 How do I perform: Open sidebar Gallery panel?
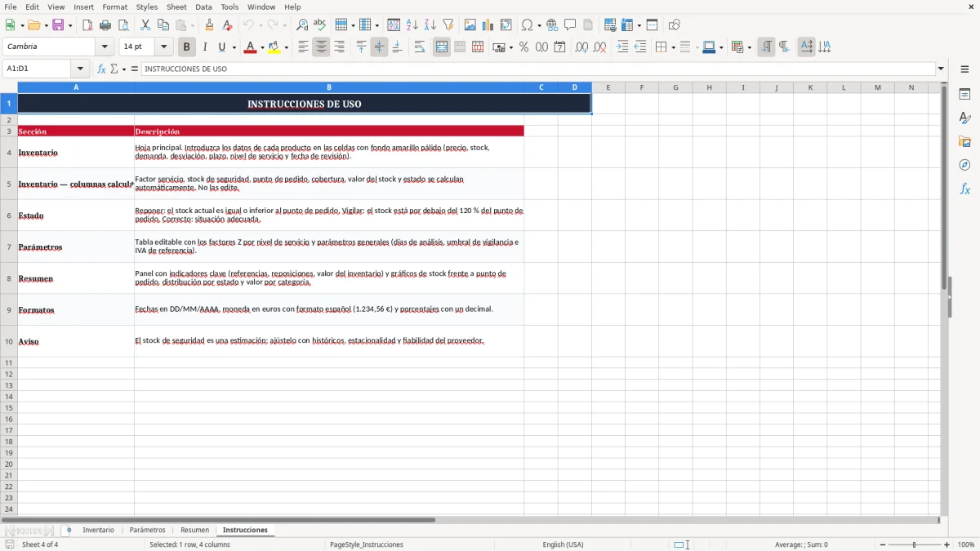[964, 142]
